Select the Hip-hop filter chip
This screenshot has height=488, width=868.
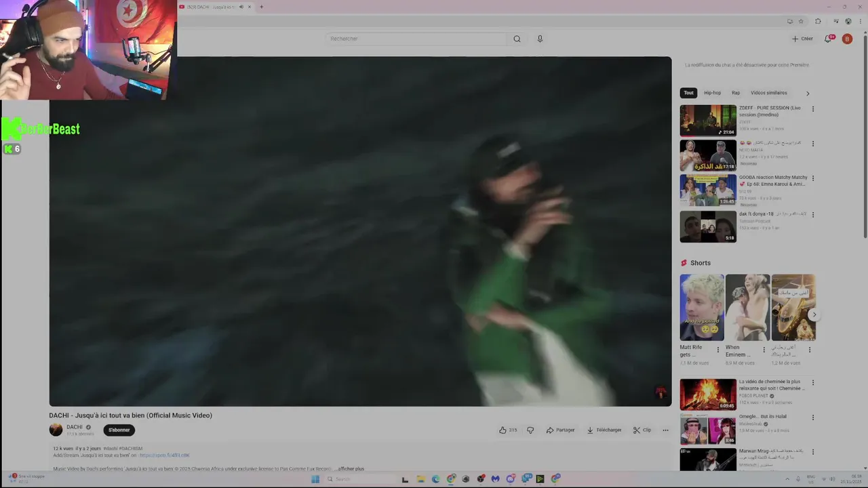(x=712, y=93)
